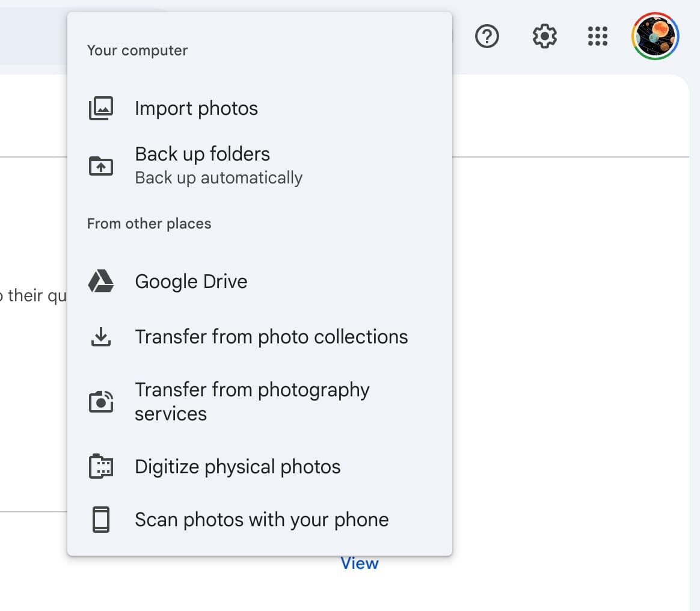
Task: Choose Digitize physical photos
Action: pos(238,466)
